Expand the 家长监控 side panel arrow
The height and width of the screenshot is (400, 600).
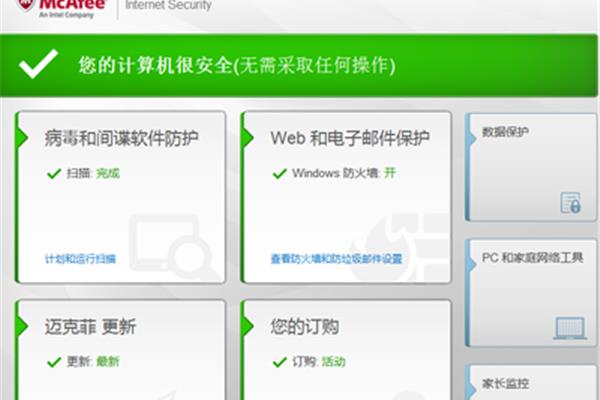(x=472, y=389)
